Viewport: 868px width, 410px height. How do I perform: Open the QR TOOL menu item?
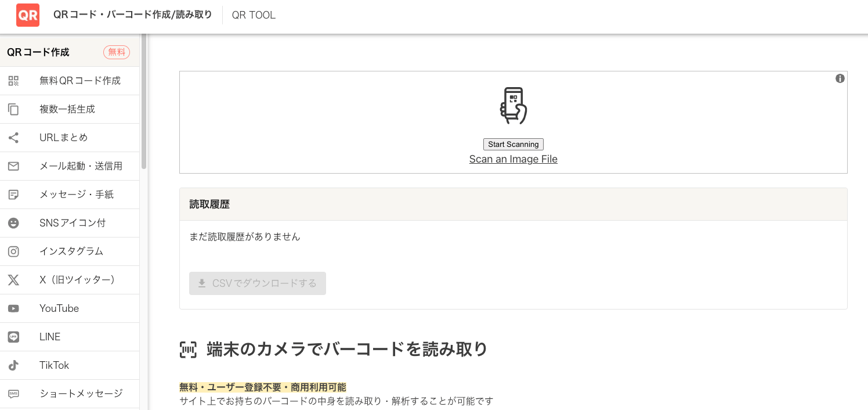tap(254, 15)
